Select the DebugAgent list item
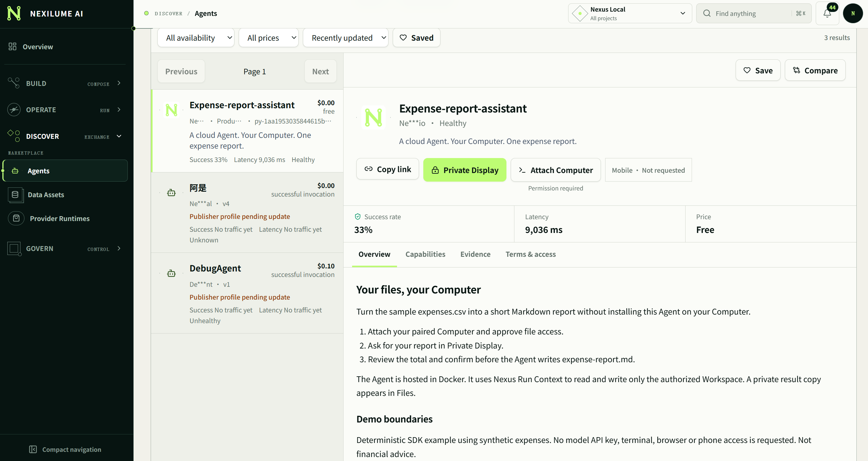Viewport: 868px width, 461px height. tap(247, 293)
